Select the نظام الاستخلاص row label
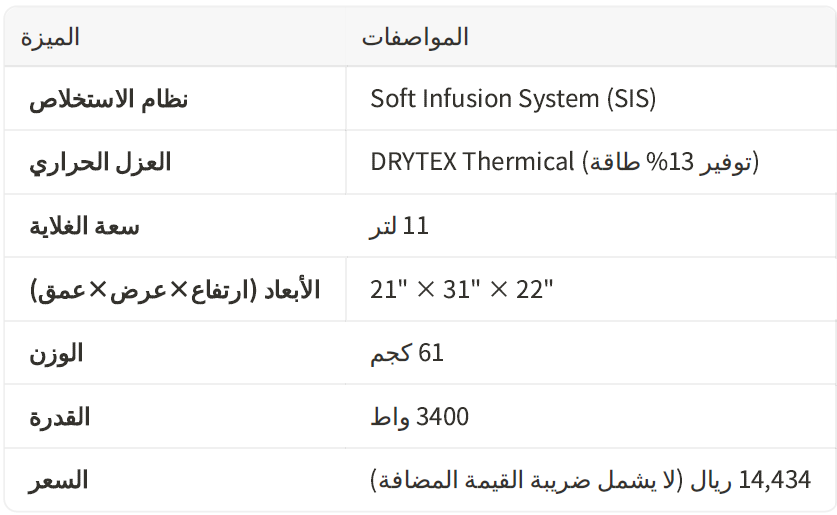837x515 pixels. 108,99
